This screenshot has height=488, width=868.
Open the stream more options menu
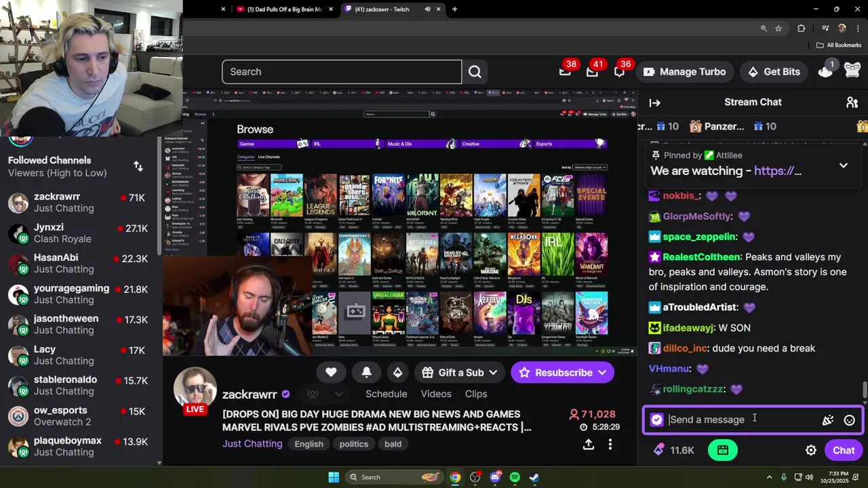coord(610,445)
